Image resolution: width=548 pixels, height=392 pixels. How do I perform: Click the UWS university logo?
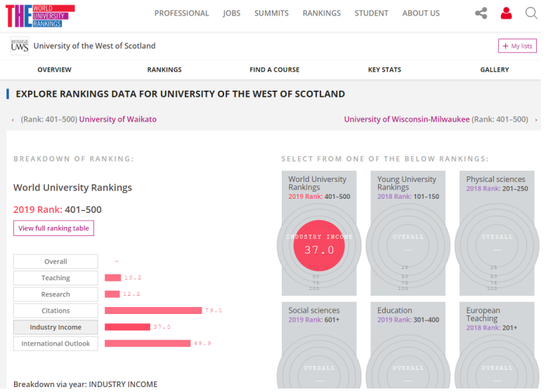pos(19,46)
